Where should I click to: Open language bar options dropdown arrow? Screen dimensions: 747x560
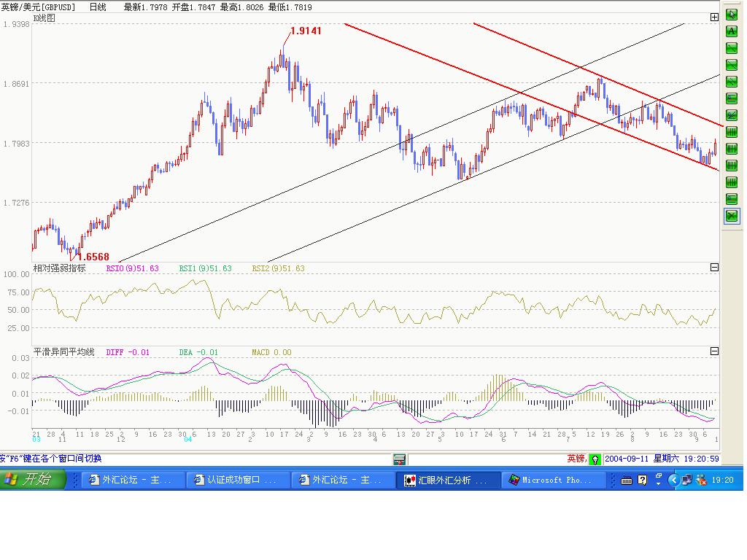[x=659, y=483]
